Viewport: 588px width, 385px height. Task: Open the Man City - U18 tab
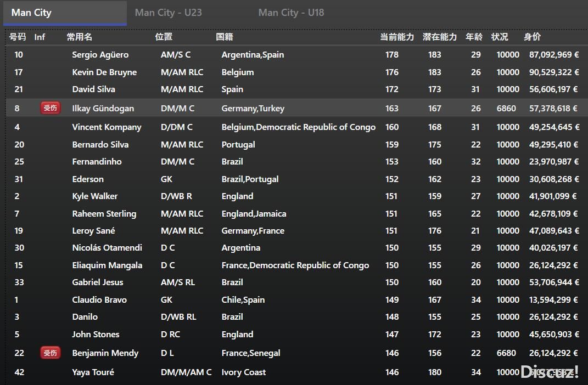(291, 13)
